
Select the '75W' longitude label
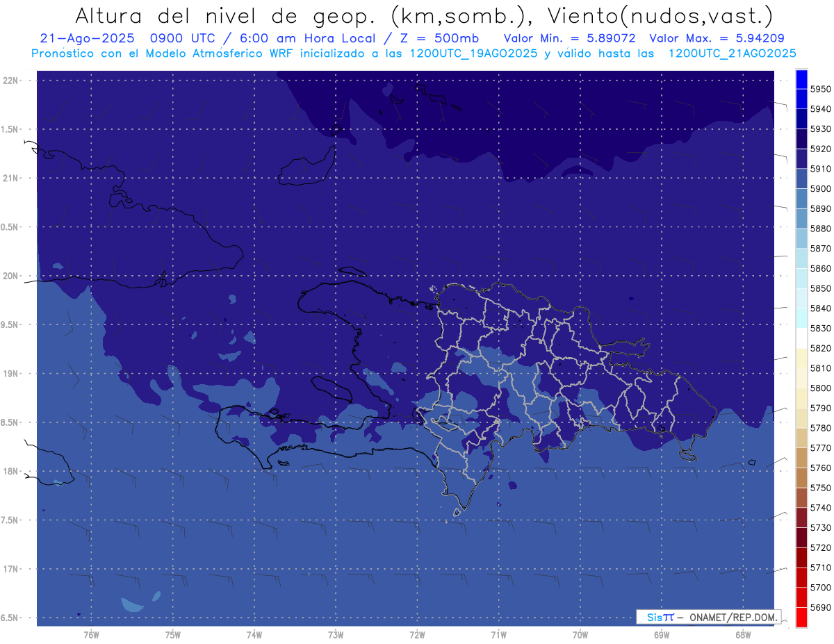[172, 635]
